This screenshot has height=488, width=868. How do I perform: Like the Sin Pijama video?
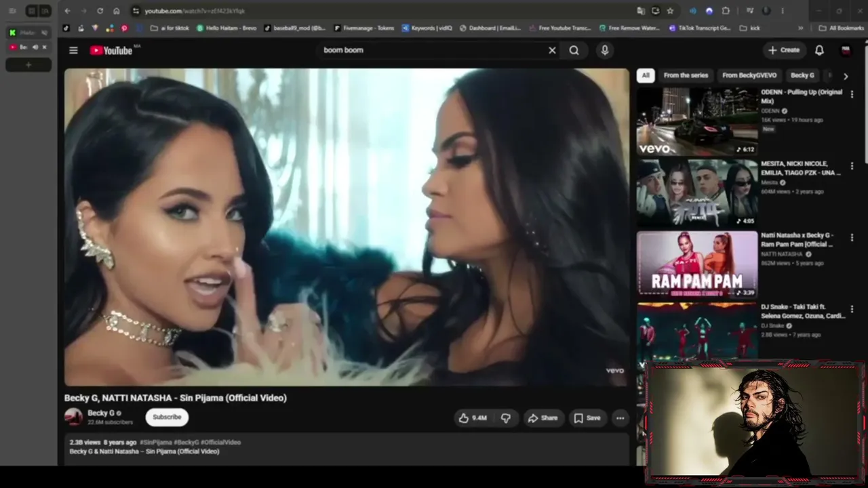pyautogui.click(x=473, y=418)
